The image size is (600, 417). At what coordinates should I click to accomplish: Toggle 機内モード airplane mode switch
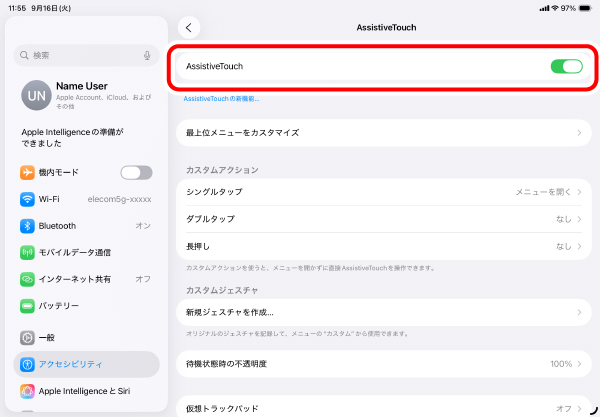point(136,172)
